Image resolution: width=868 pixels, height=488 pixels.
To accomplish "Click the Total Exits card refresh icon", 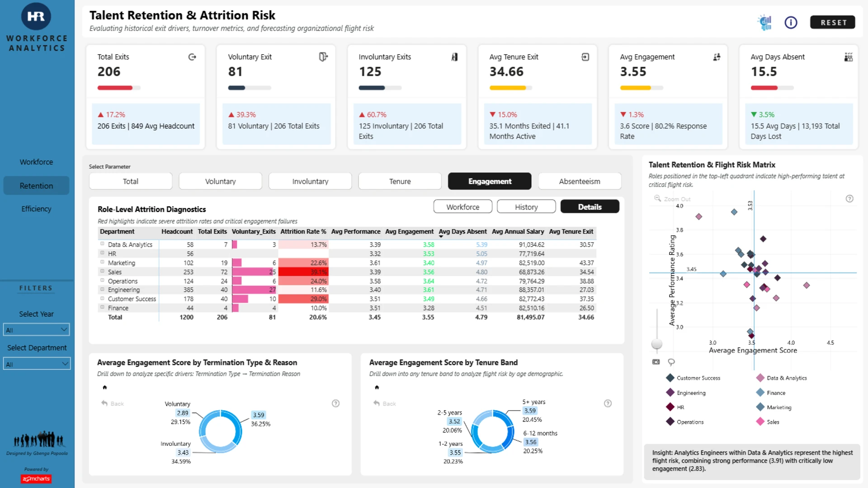I will [192, 57].
